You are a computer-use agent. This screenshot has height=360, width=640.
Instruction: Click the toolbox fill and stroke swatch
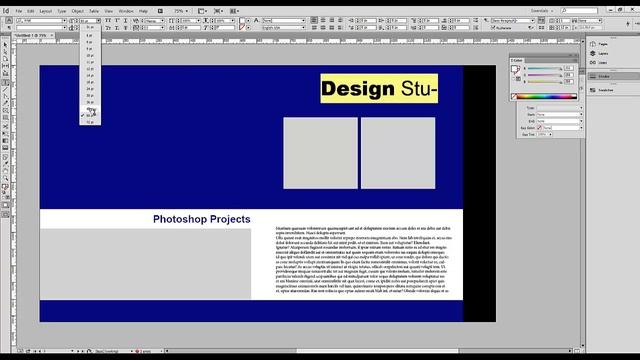[x=5, y=187]
